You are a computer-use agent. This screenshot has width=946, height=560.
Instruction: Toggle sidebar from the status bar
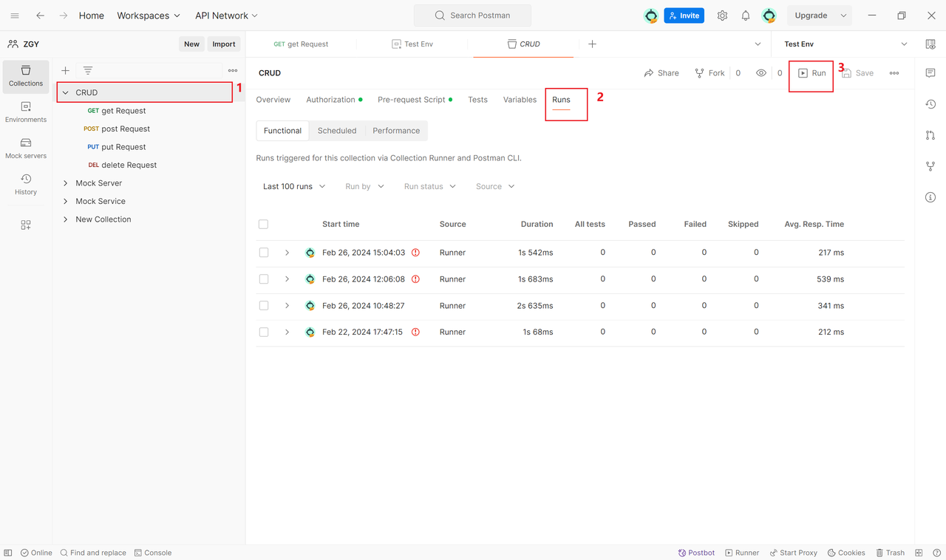point(8,553)
